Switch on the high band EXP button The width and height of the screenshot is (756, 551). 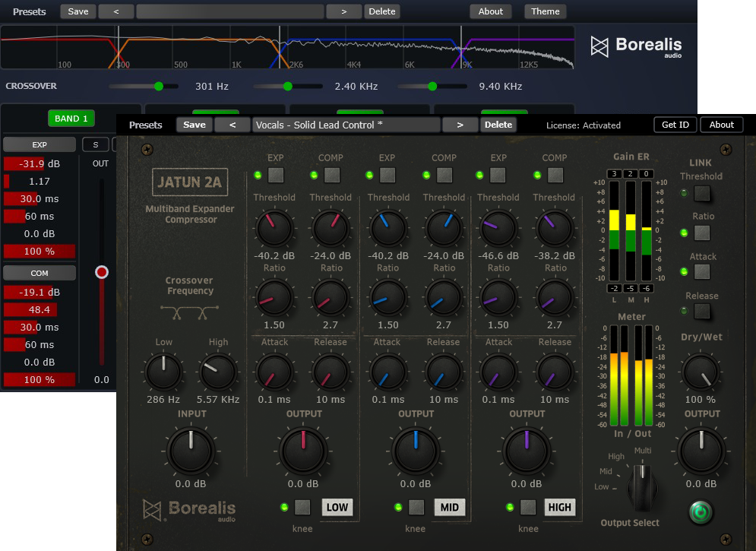(x=498, y=175)
